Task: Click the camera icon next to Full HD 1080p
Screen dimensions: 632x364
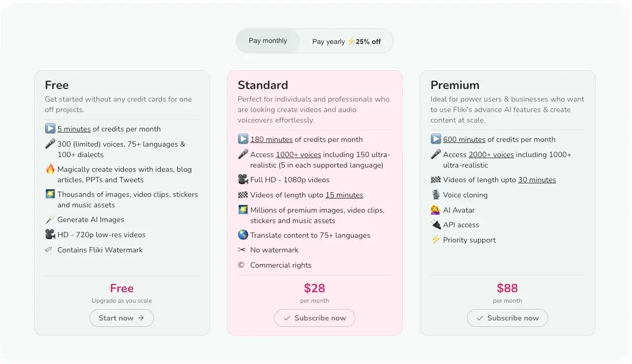Action: 243,180
